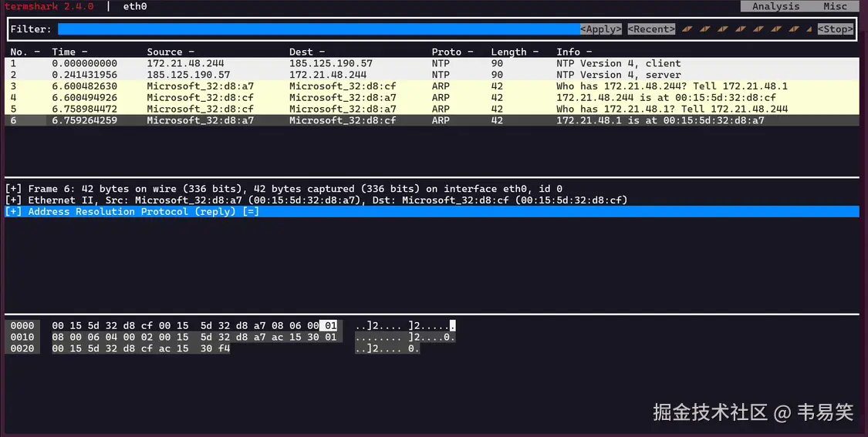Click the sort indicator beside the No. column
The image size is (868, 437).
click(37, 52)
